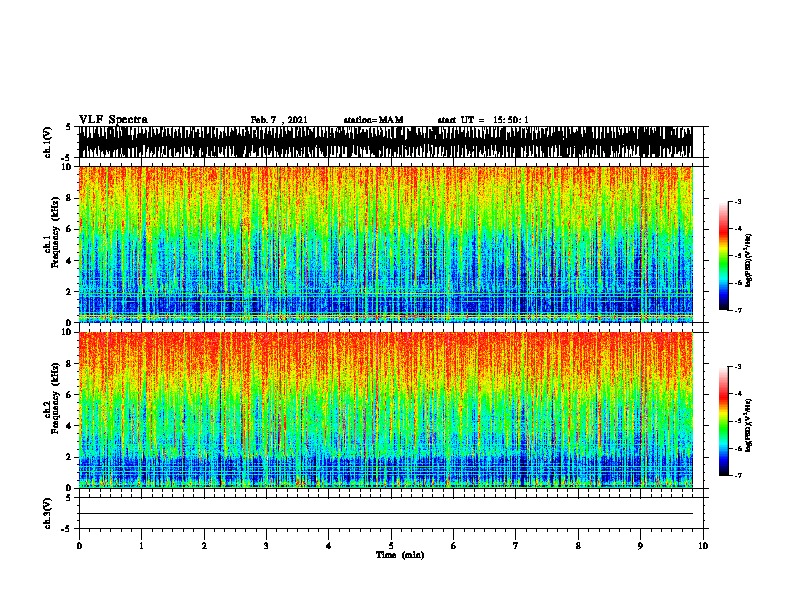Click tick label "3" on the Time axis
Screen dimensions: 792x612
266,546
